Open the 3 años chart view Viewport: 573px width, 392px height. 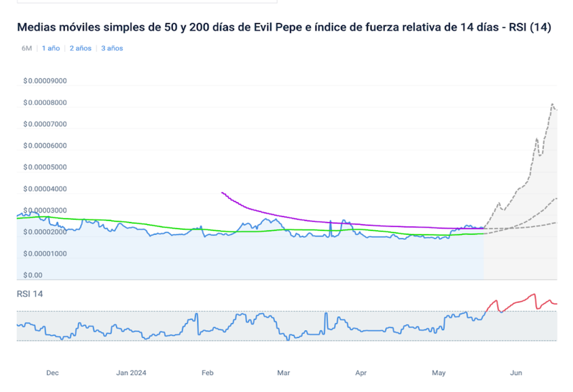111,48
